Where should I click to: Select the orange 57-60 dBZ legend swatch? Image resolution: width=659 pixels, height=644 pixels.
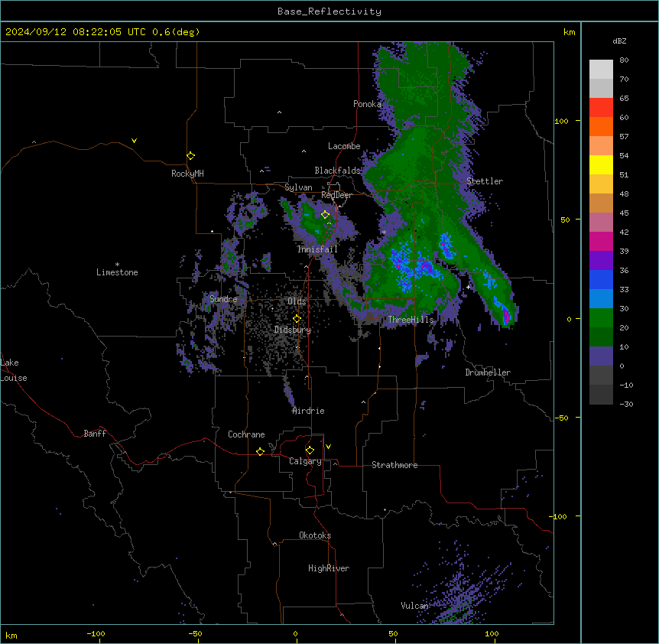(601, 126)
